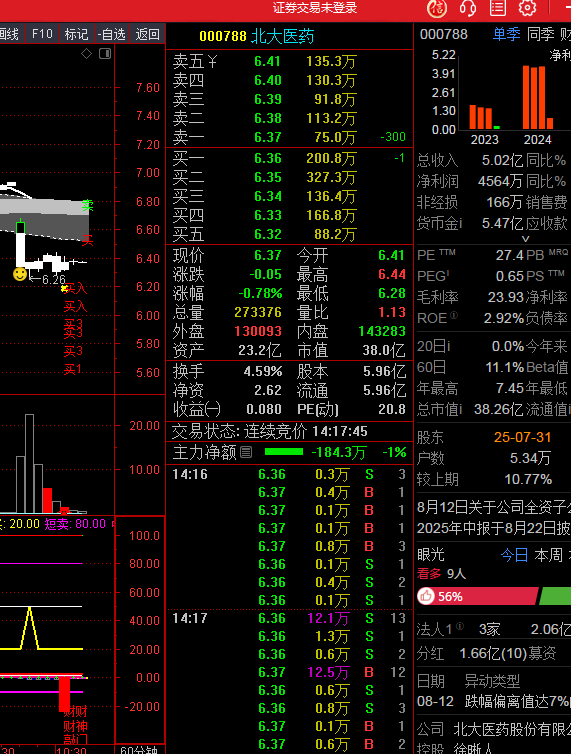Click the -自选 remove from watchlist button

coord(112,34)
